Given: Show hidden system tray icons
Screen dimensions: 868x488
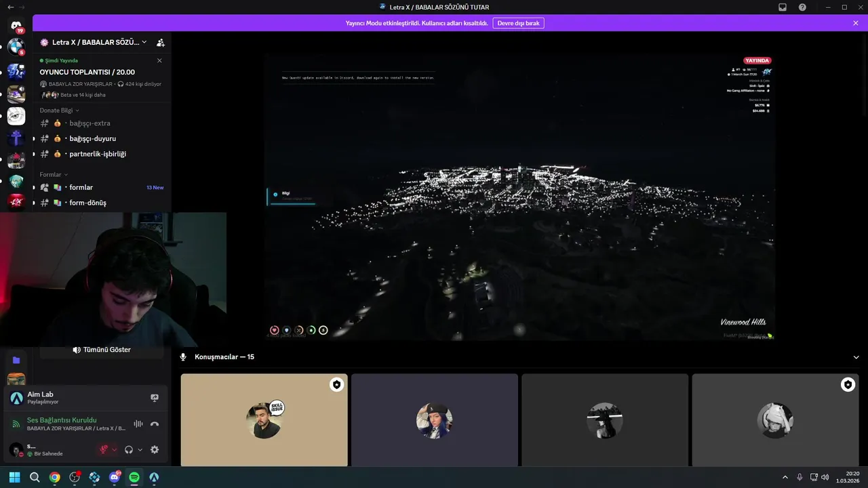Looking at the screenshot, I should click(x=785, y=477).
